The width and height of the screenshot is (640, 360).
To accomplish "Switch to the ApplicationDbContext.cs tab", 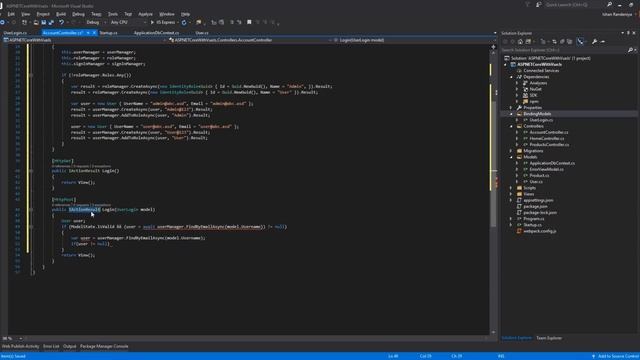I will [x=156, y=33].
